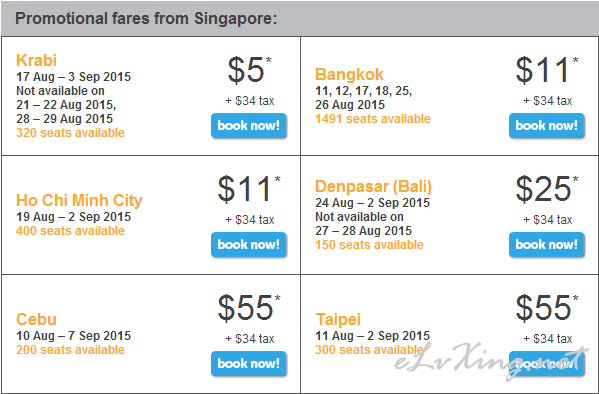The height and width of the screenshot is (394, 599).
Task: Book the Denpasar (Bali) $25 fare
Action: click(x=547, y=245)
